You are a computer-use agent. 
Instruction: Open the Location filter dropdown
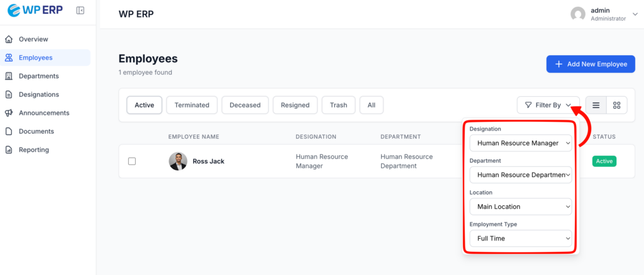coord(520,207)
